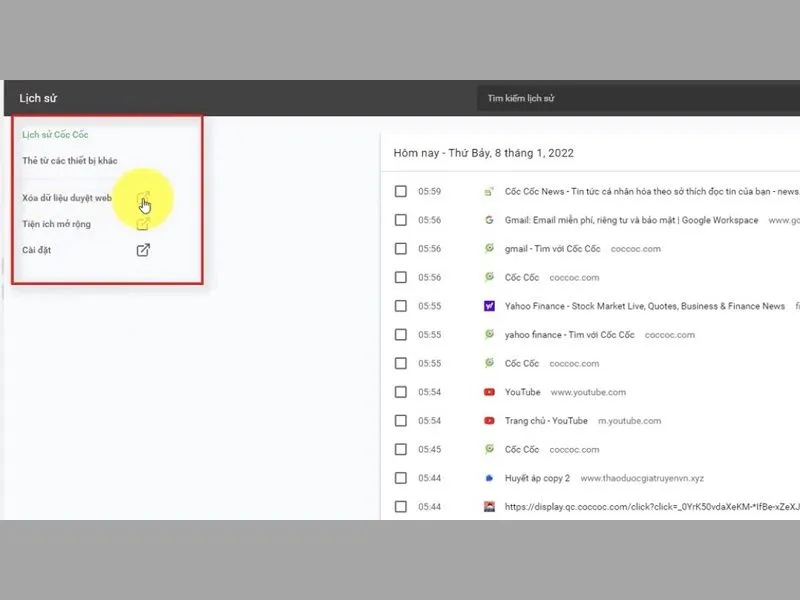
Task: Click Hôm nay - Thứ Bảy date heading
Action: coord(483,153)
